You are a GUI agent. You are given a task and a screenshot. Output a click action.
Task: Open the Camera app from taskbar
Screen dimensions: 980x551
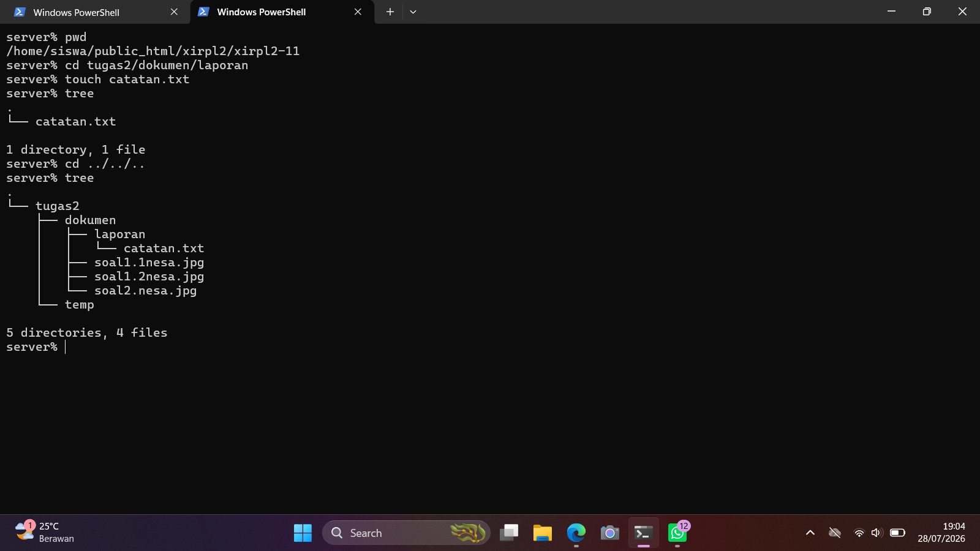pos(610,533)
